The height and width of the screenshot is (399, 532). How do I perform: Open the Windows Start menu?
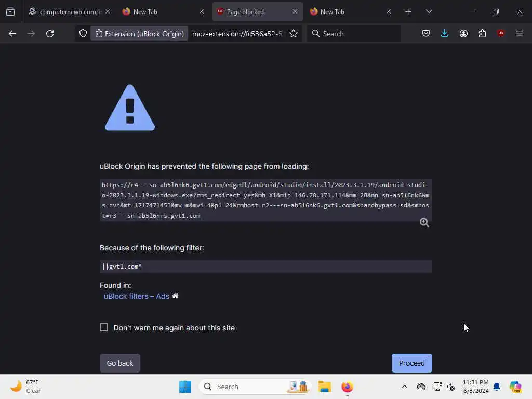[x=185, y=387]
